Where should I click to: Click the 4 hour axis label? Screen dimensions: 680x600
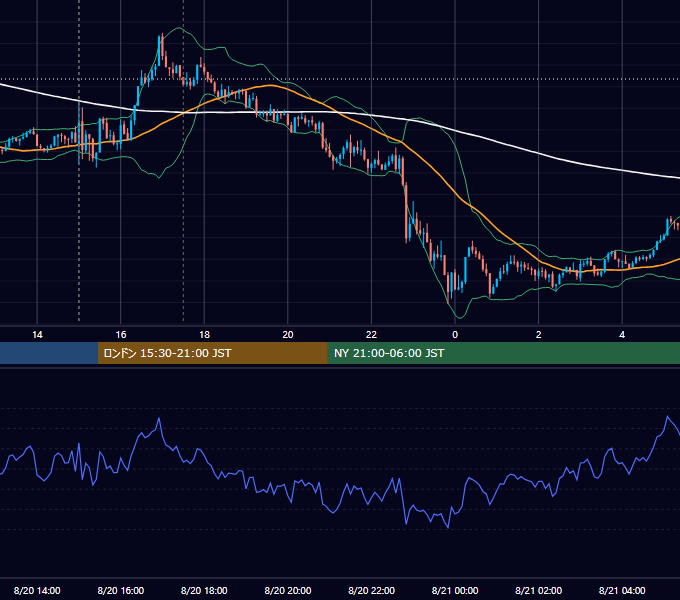coord(622,335)
